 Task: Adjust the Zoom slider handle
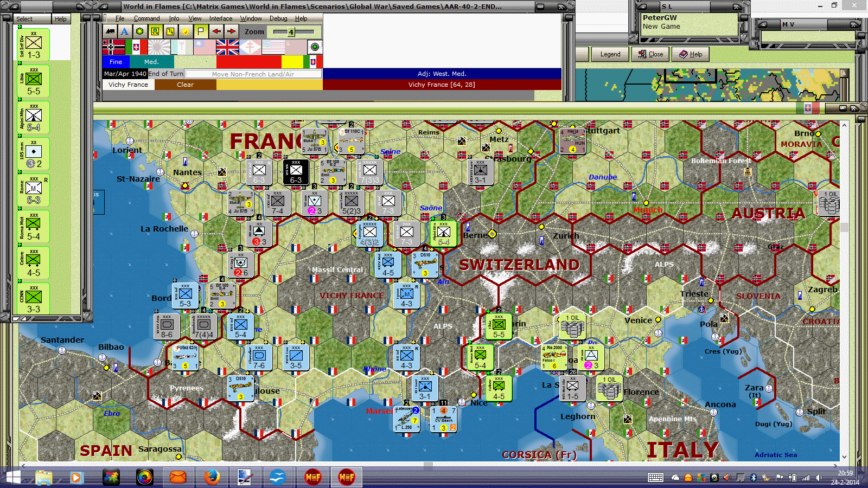(291, 32)
